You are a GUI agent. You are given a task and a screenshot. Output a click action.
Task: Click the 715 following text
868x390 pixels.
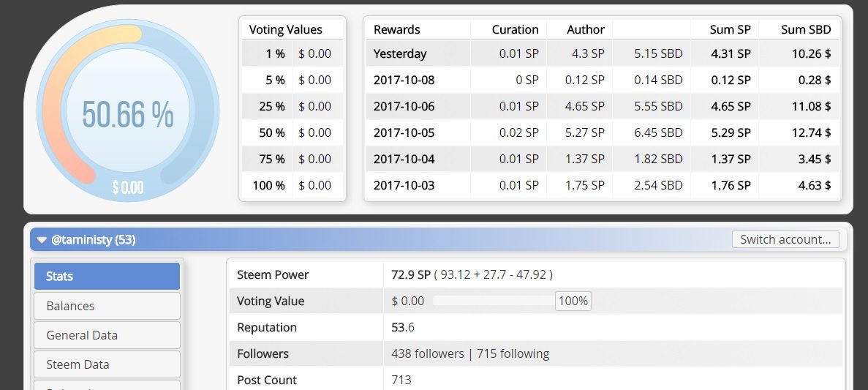pyautogui.click(x=513, y=353)
